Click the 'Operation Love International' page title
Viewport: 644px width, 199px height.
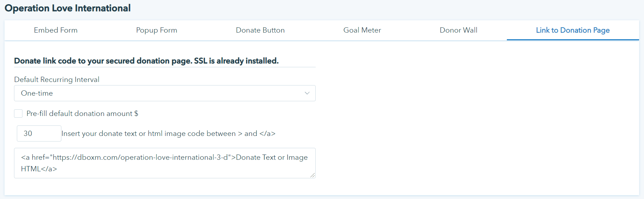[x=68, y=8]
